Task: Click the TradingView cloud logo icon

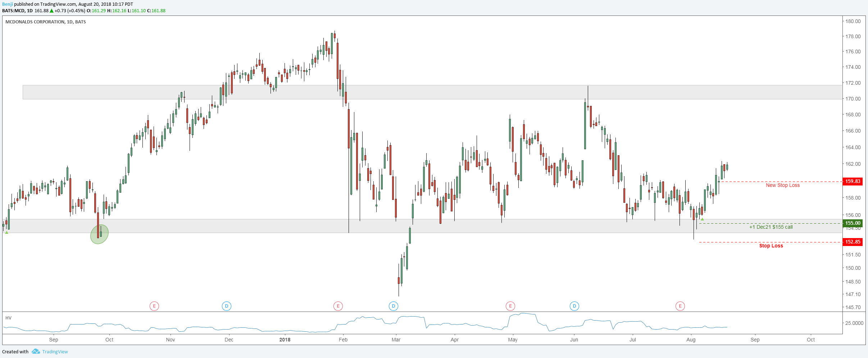Action: pos(36,352)
